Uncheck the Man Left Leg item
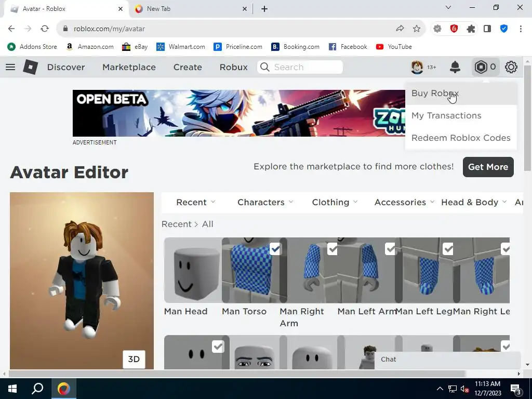This screenshot has width=532, height=399. pos(448,249)
